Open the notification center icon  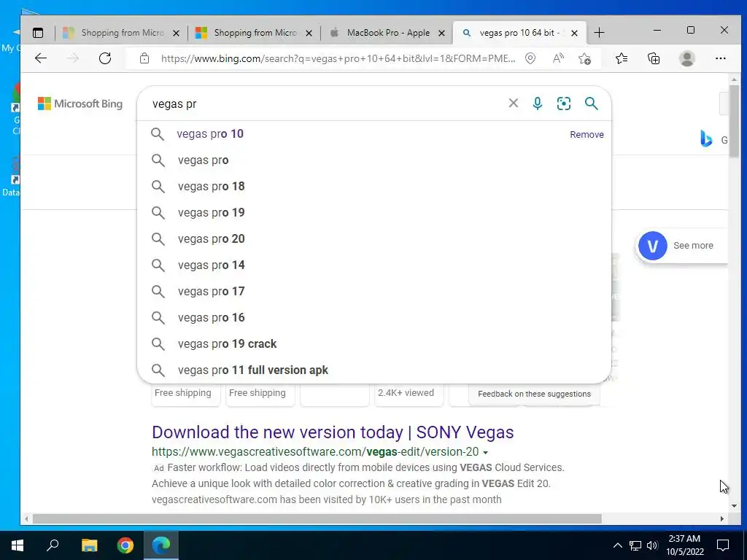click(723, 545)
